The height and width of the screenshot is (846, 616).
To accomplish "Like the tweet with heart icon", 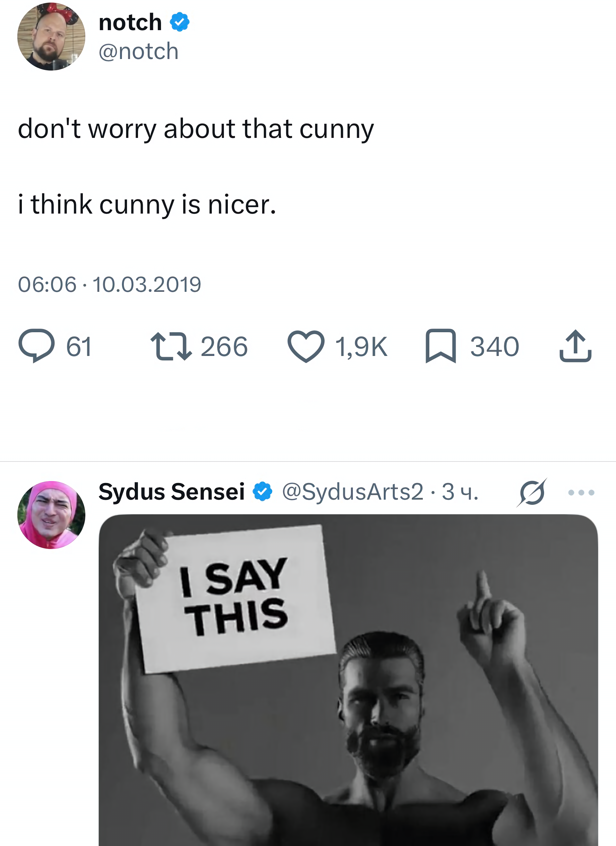I will click(x=306, y=346).
